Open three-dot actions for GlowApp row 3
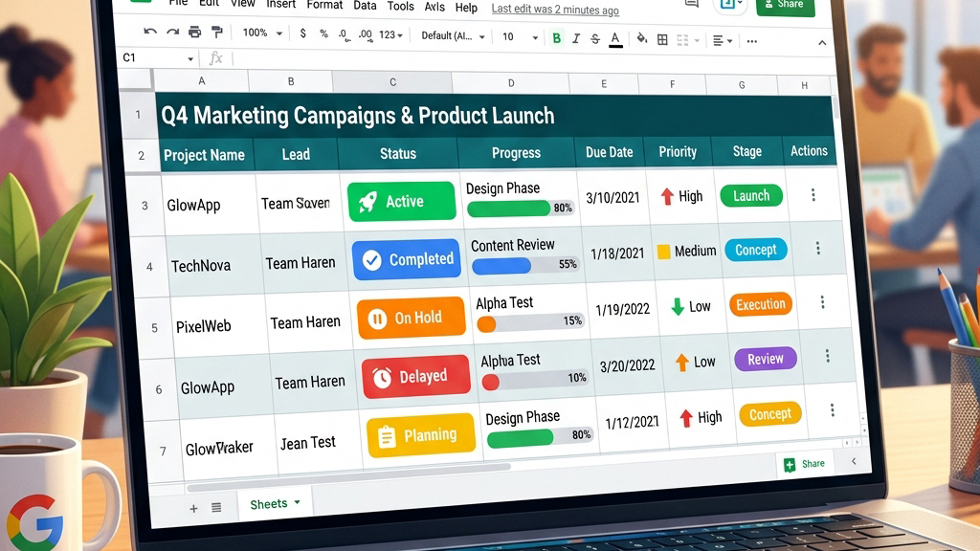Image resolution: width=980 pixels, height=551 pixels. [x=813, y=195]
